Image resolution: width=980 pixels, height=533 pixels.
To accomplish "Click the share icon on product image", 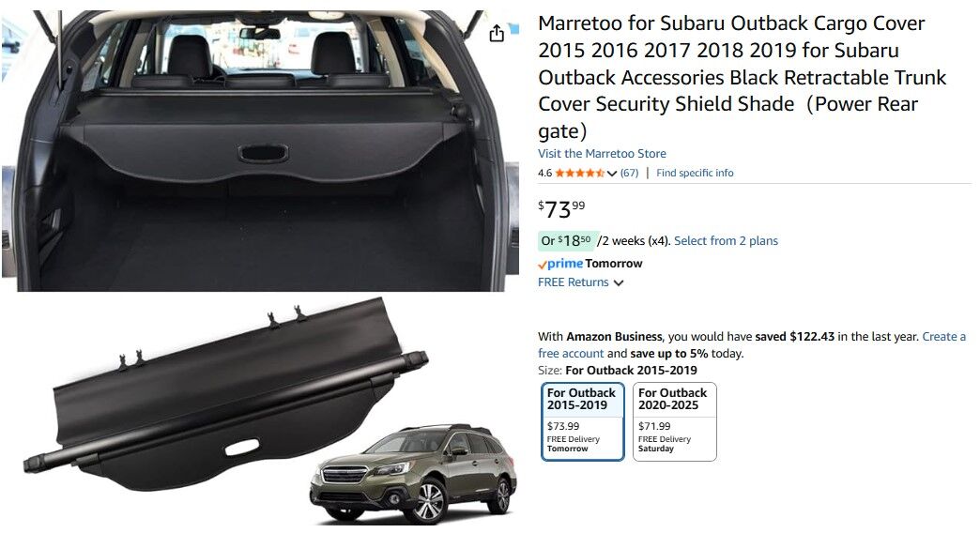I will (497, 33).
